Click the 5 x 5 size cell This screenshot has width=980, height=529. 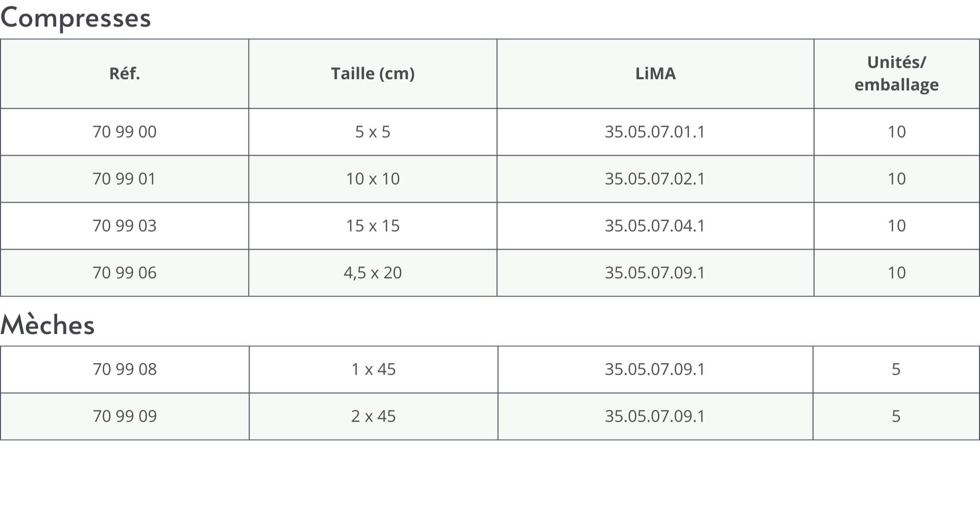[373, 132]
